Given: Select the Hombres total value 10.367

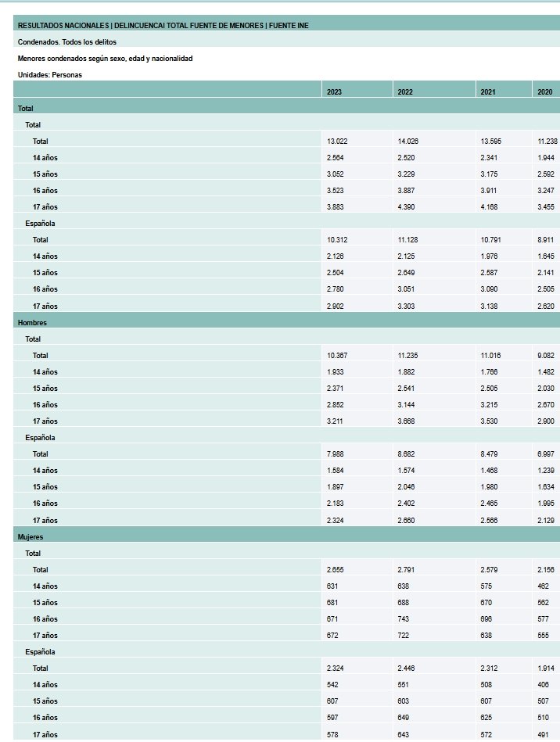Looking at the screenshot, I should 337,356.
